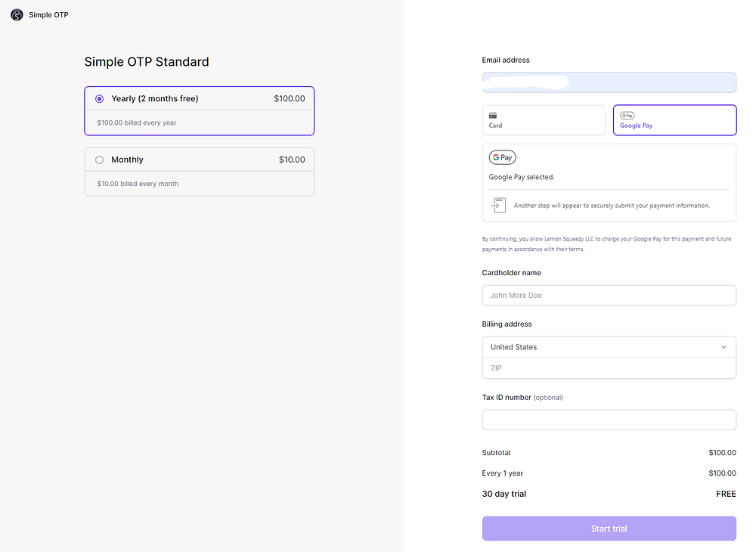The height and width of the screenshot is (552, 756).
Task: Click the Yearly $100.00 price label
Action: (x=289, y=98)
